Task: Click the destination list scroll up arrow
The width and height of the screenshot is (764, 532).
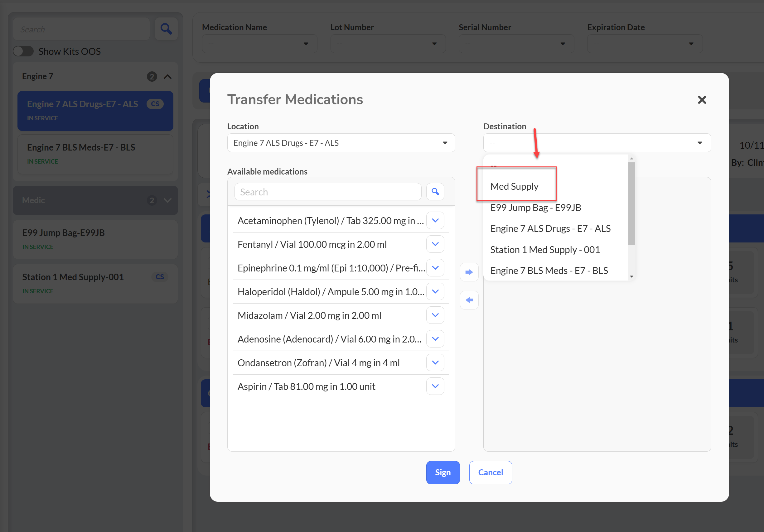Action: [x=631, y=159]
